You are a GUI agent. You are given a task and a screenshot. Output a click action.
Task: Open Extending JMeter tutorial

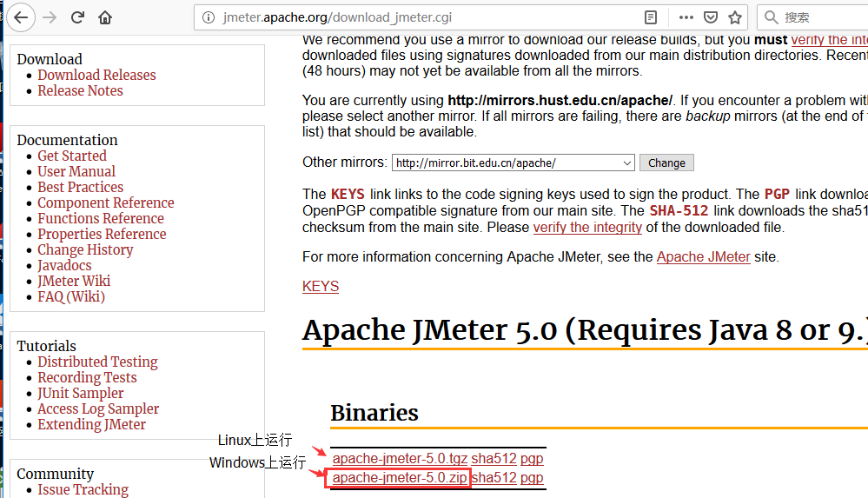pyautogui.click(x=92, y=424)
